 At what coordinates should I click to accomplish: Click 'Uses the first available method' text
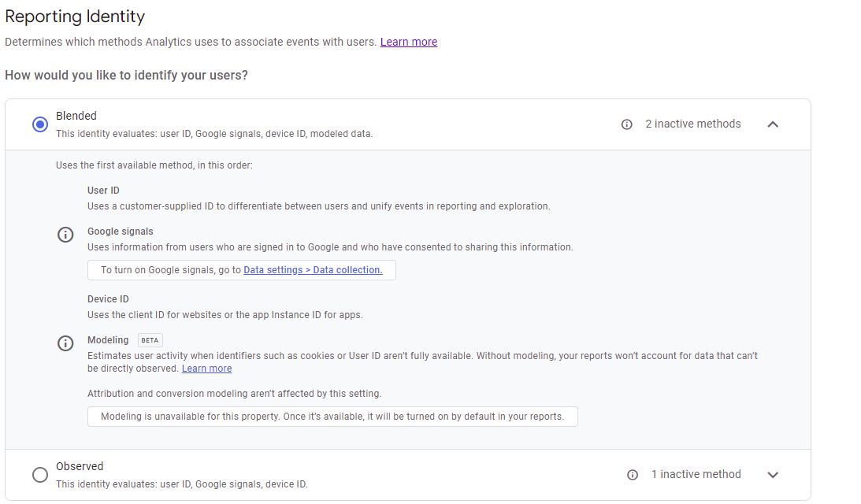(154, 165)
